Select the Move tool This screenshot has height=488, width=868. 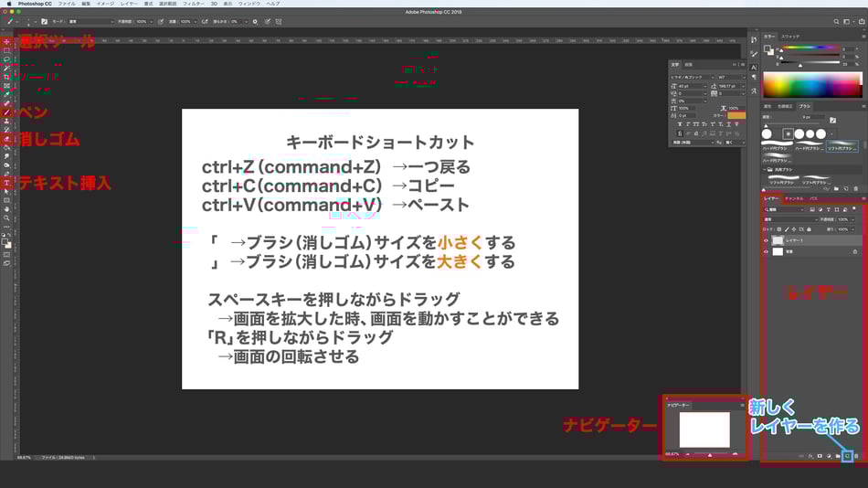point(6,41)
